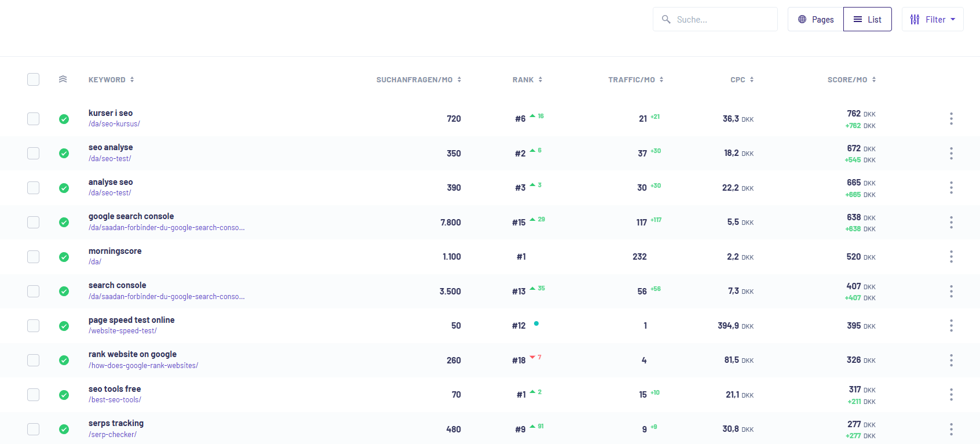
Task: Open the three-dot menu for analyse seo
Action: click(951, 188)
